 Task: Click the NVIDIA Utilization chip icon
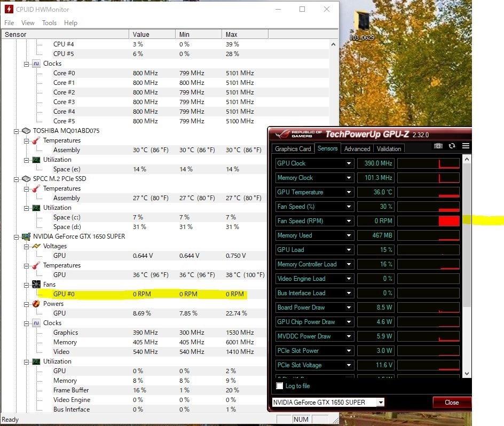[x=36, y=361]
